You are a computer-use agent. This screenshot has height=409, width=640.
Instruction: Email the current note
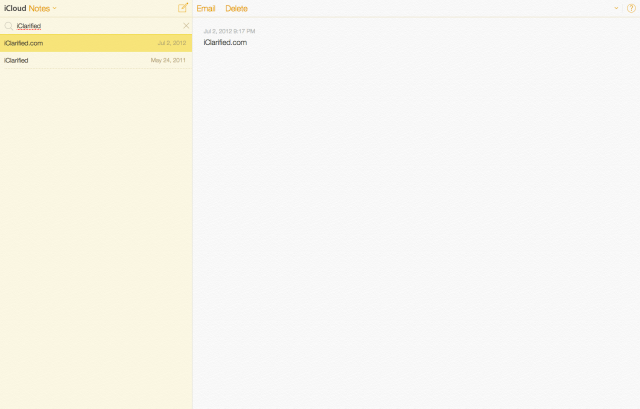[206, 8]
